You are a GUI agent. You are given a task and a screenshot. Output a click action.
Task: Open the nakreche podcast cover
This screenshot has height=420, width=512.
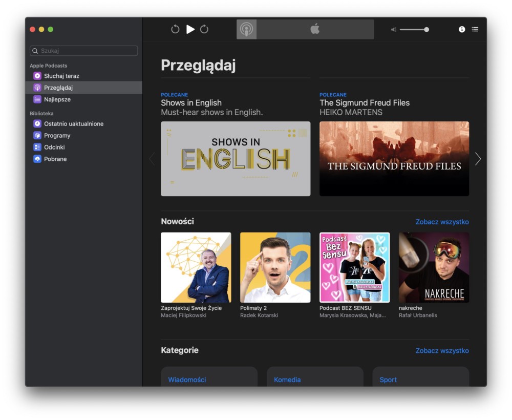tap(434, 267)
